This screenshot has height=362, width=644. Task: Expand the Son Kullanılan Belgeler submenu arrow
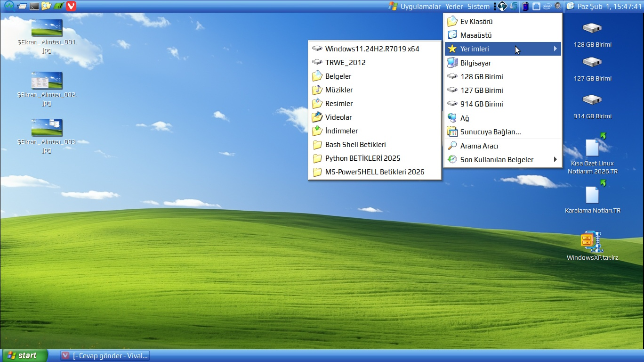tap(555, 159)
